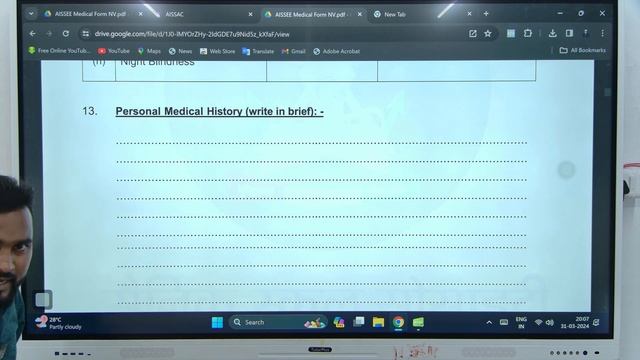640x360 pixels.
Task: Open the Chrome profile avatar
Action: (x=586, y=33)
